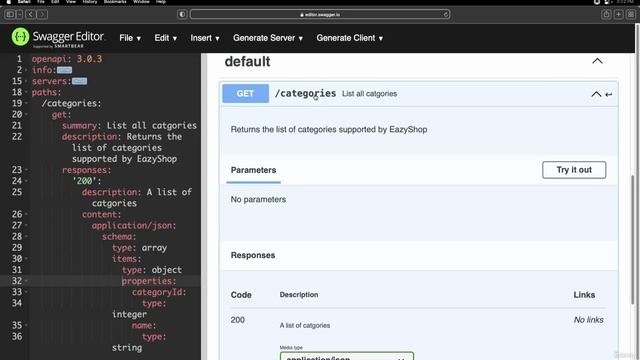The image size is (640, 360).
Task: Show the Safari tab overview grid icon
Action: (631, 14)
